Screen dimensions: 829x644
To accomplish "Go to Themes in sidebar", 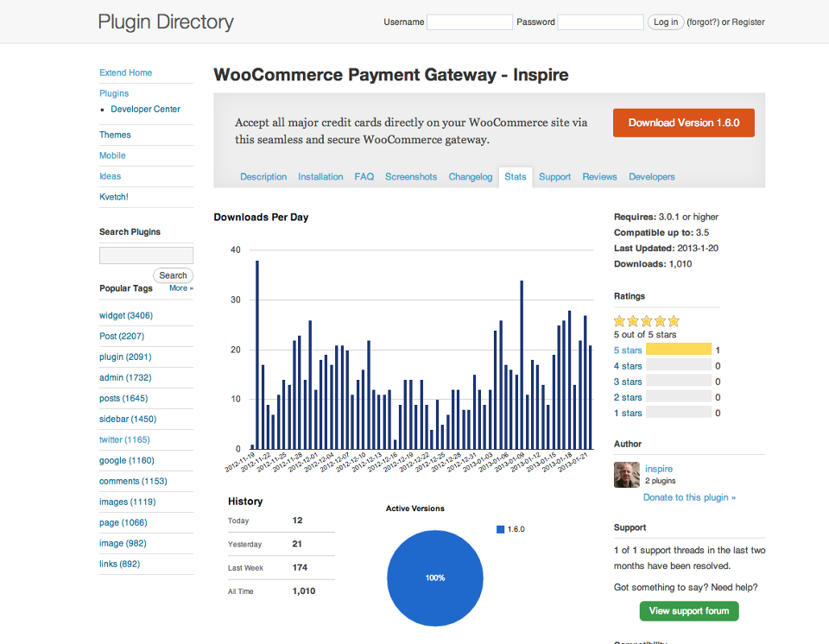I will point(115,135).
